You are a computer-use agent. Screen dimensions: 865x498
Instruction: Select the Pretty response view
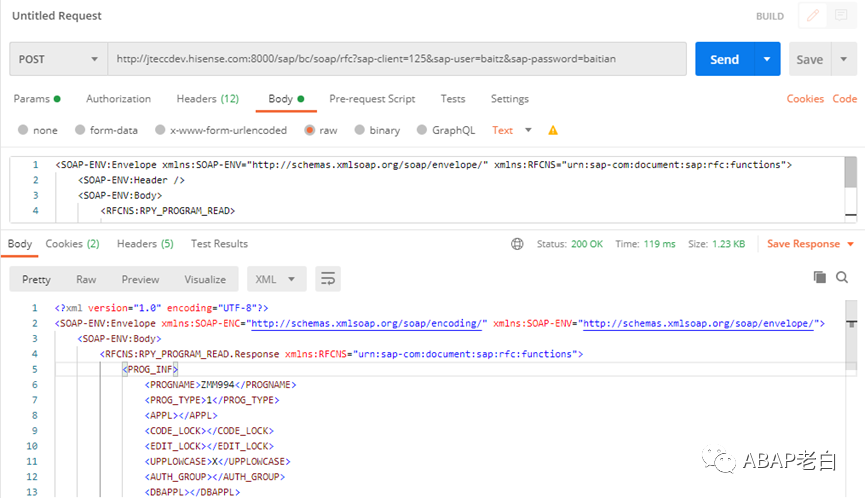[36, 279]
